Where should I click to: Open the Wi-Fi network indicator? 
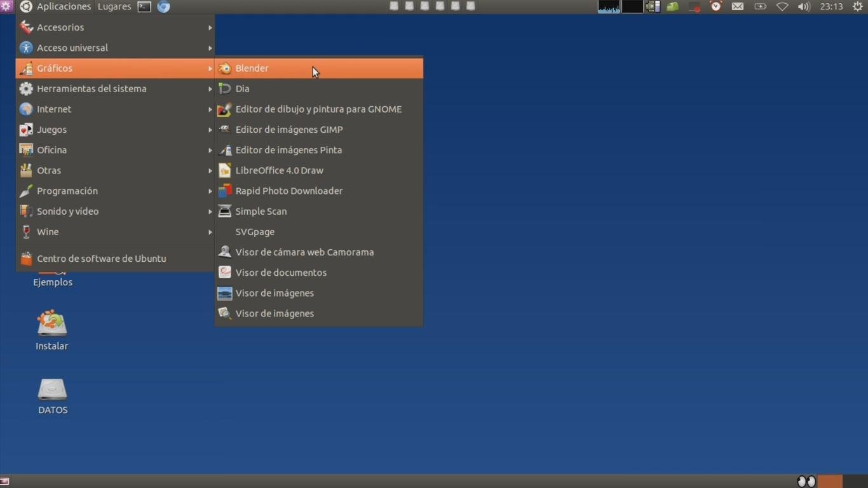tap(782, 7)
